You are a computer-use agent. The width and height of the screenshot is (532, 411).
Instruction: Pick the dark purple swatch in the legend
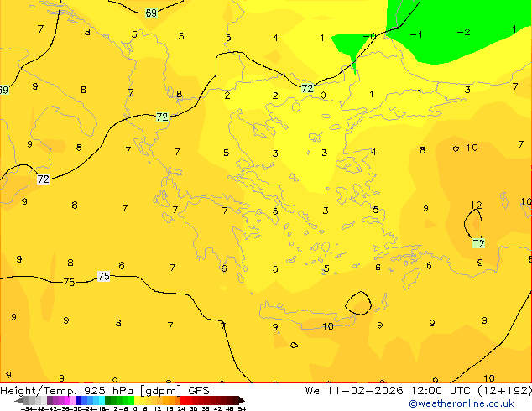pyautogui.click(x=50, y=400)
